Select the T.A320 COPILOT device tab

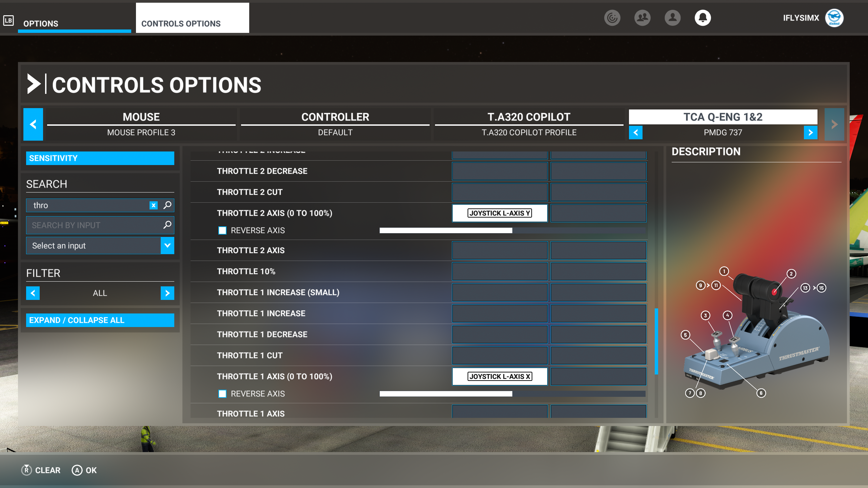529,124
